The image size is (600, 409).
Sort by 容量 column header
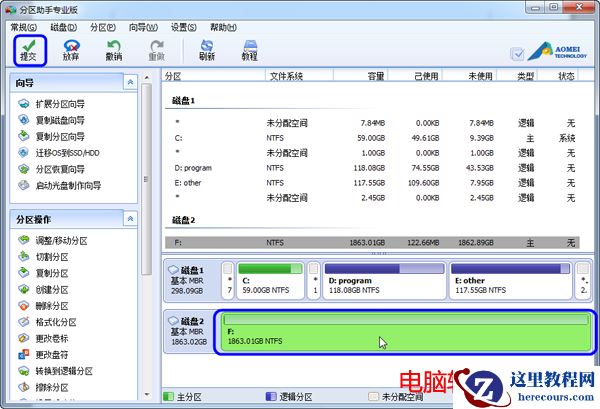click(361, 76)
